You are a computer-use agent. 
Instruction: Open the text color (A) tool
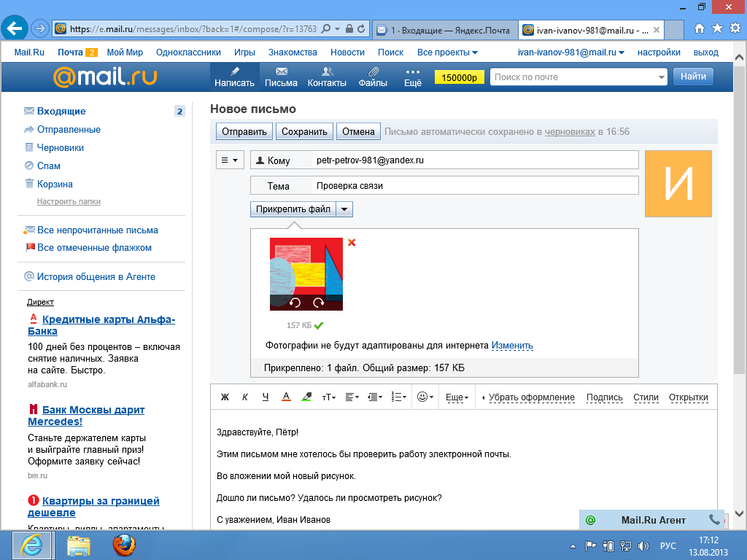[x=286, y=397]
